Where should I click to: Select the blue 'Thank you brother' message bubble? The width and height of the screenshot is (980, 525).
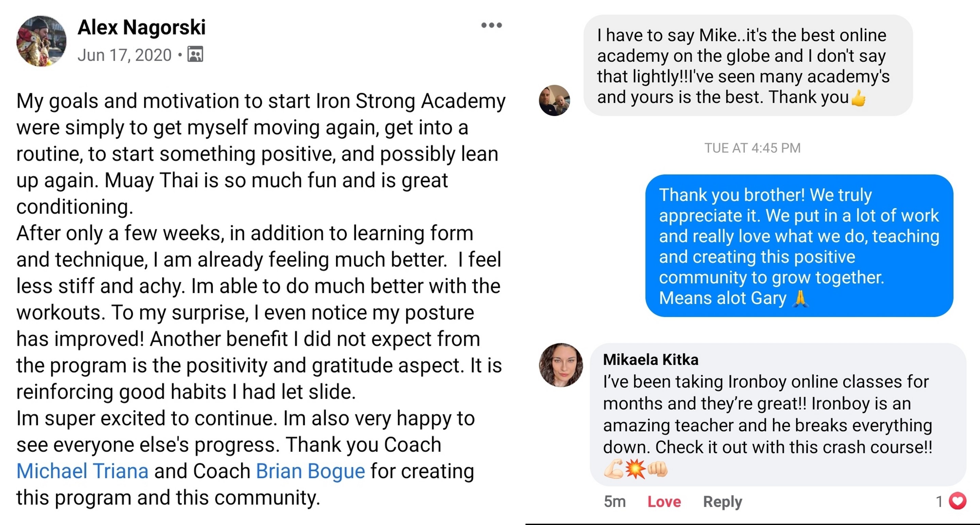coord(799,245)
